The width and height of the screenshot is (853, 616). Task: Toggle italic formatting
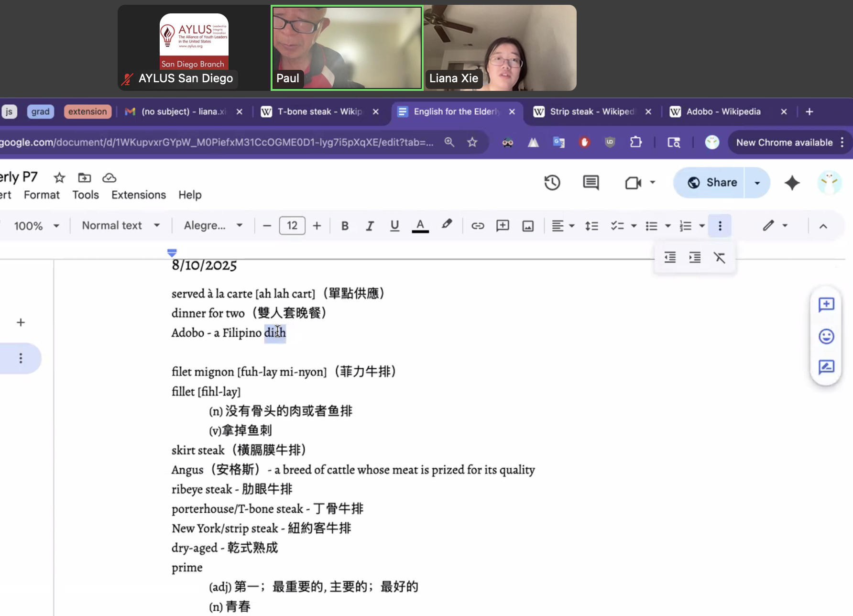[370, 226]
